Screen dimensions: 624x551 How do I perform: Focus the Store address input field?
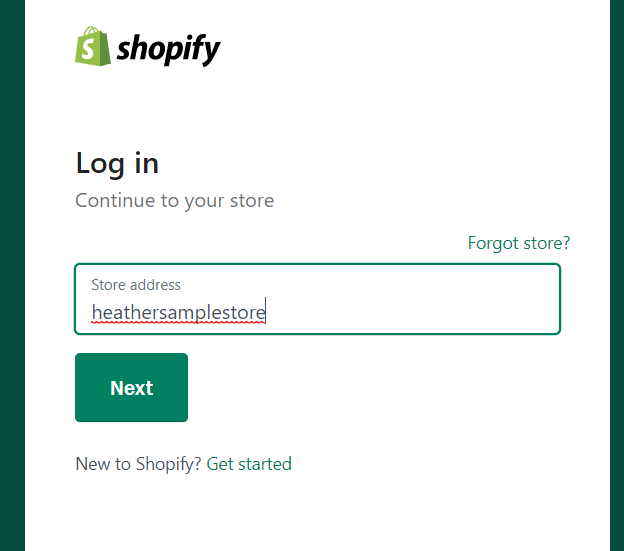coord(318,299)
